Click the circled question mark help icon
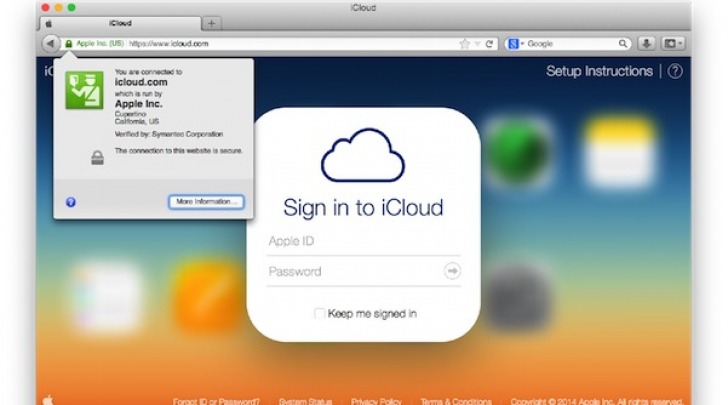Image resolution: width=728 pixels, height=405 pixels. pos(675,71)
